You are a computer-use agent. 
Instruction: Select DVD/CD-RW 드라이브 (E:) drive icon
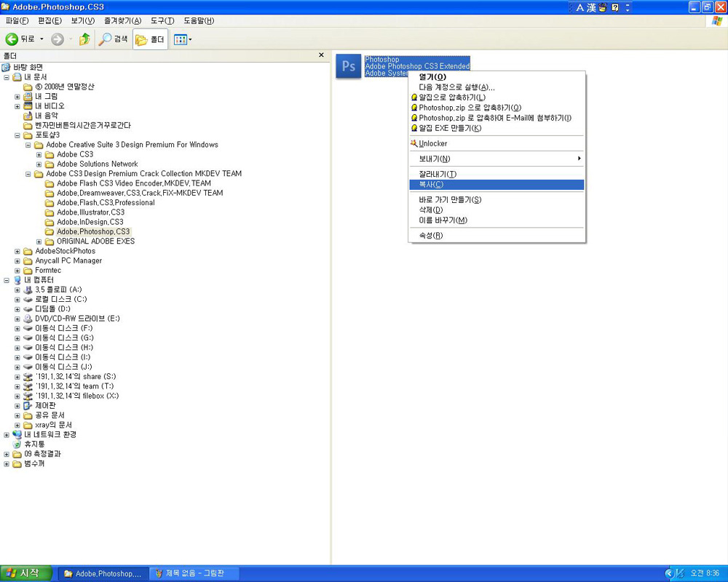pyautogui.click(x=28, y=319)
